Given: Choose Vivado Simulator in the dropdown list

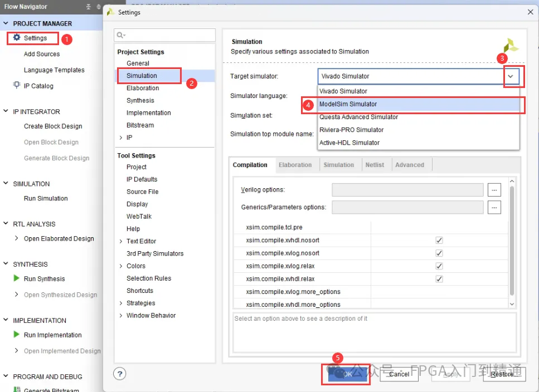Looking at the screenshot, I should [x=419, y=91].
